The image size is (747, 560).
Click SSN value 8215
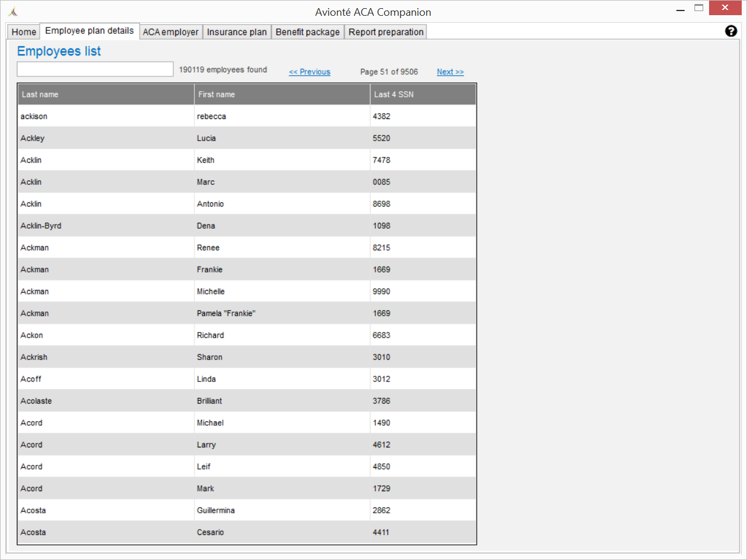(382, 248)
